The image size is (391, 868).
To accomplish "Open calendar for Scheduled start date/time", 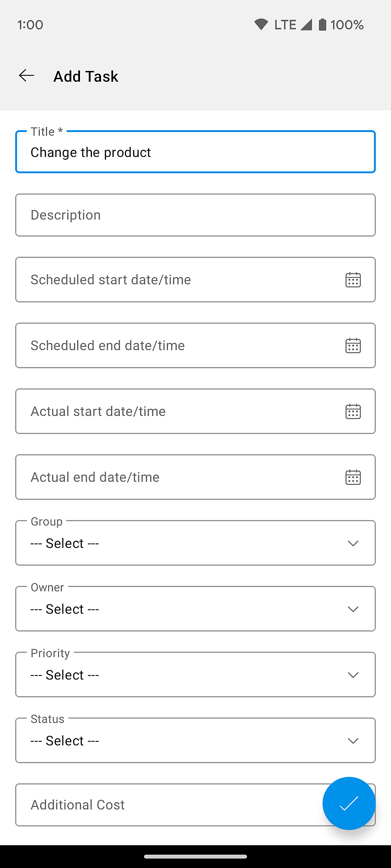I will click(x=353, y=280).
